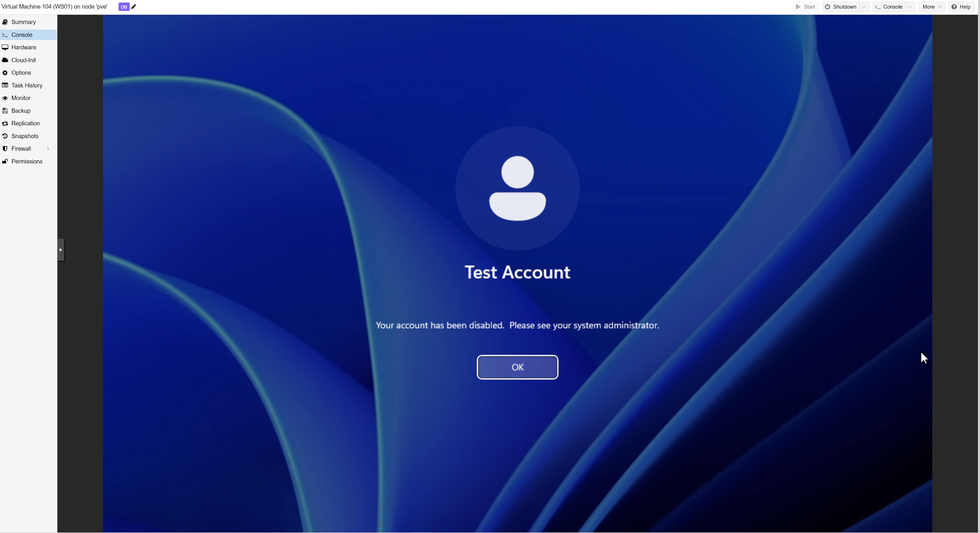Viewport: 980px width, 533px height.
Task: Click the Summary book icon
Action: 5,22
